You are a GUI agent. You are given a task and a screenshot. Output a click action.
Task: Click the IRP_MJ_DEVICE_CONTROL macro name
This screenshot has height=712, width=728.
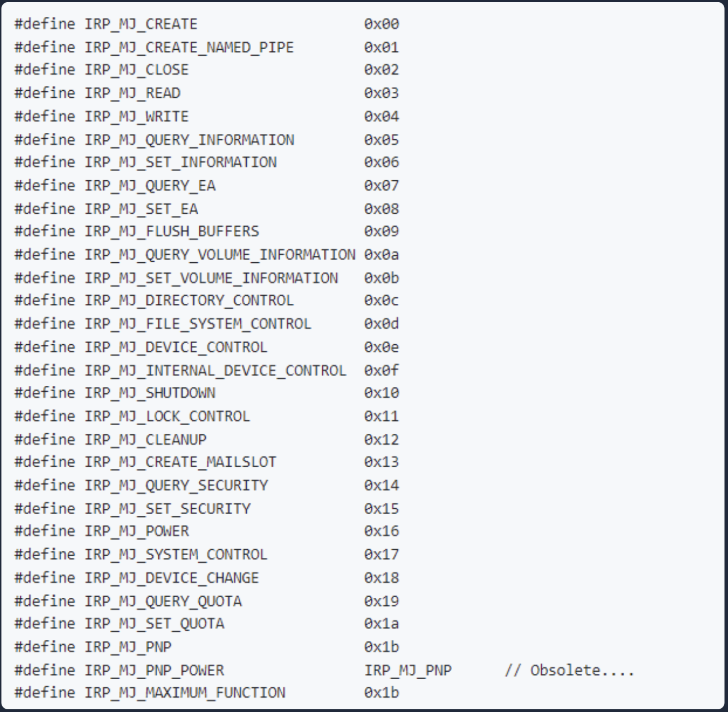click(x=175, y=348)
